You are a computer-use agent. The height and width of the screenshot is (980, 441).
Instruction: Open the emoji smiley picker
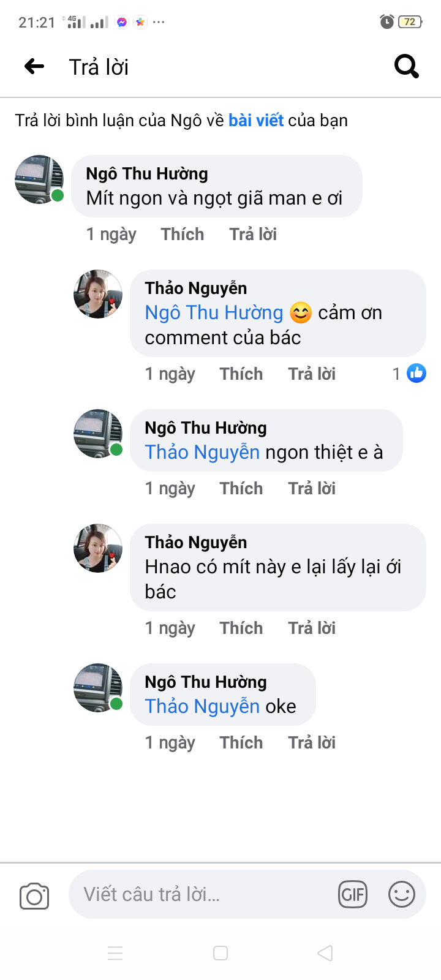pyautogui.click(x=402, y=895)
